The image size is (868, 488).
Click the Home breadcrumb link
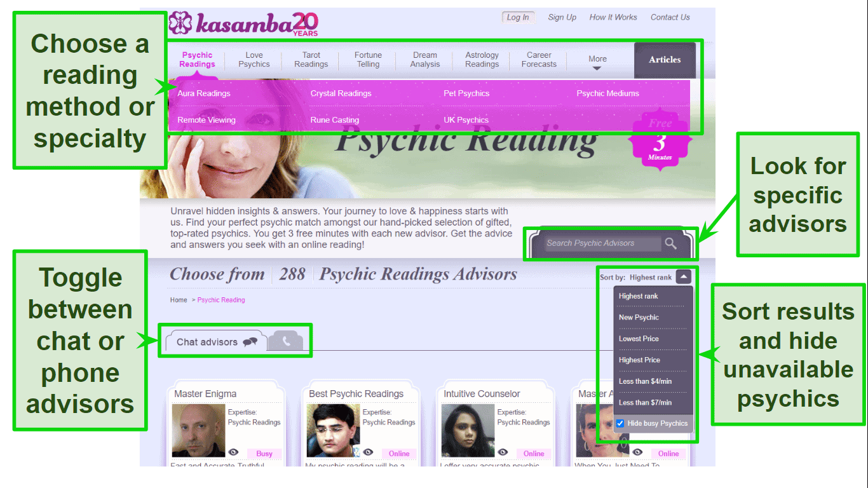click(x=179, y=300)
